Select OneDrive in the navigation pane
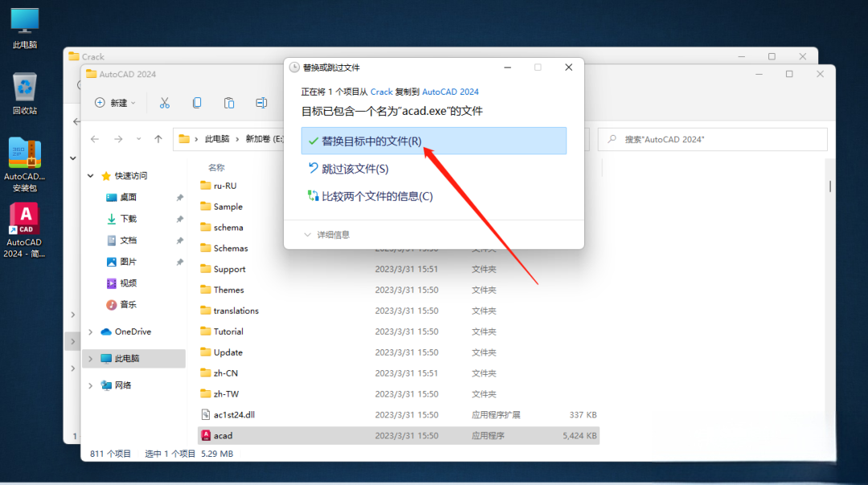This screenshot has height=485, width=868. click(133, 332)
